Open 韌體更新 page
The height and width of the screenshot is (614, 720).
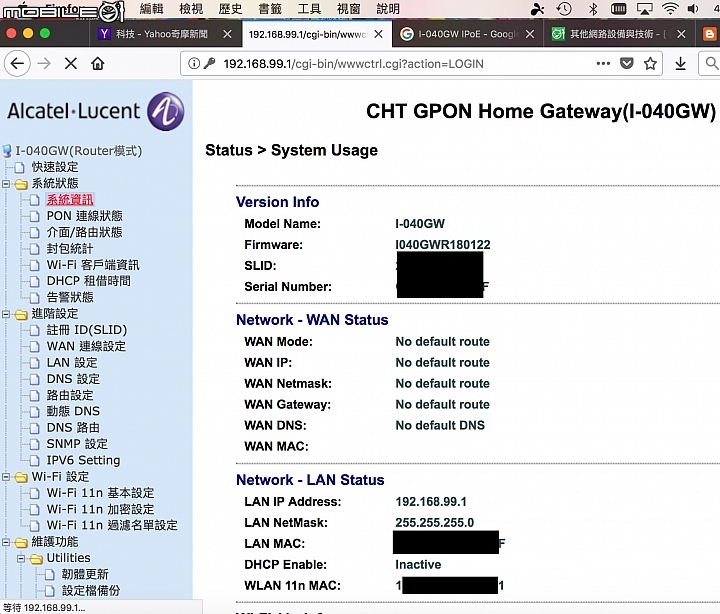click(85, 574)
